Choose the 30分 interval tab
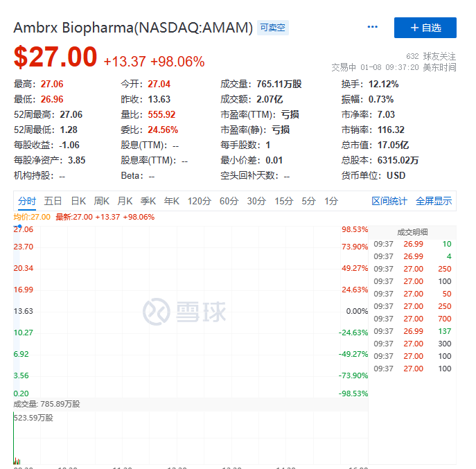Screen dimensions: 476x469 click(x=256, y=201)
